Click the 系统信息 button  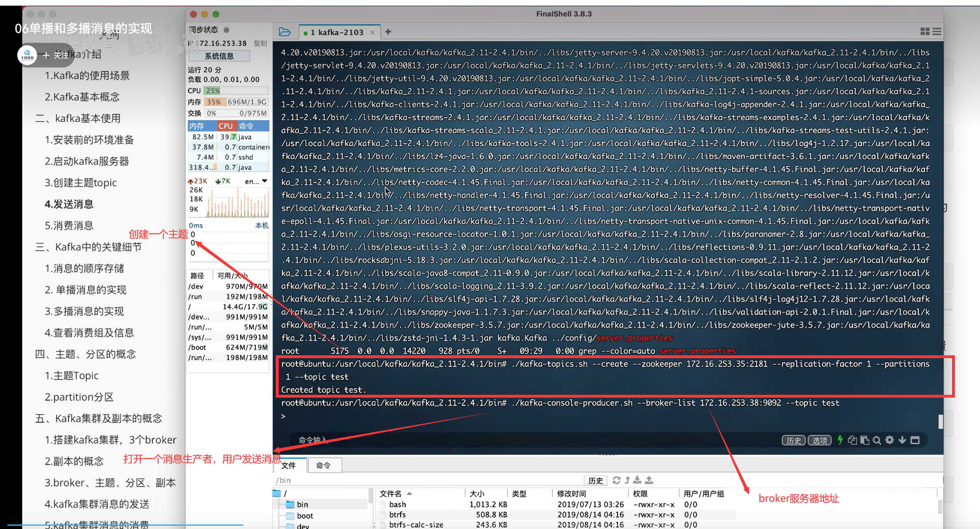219,56
